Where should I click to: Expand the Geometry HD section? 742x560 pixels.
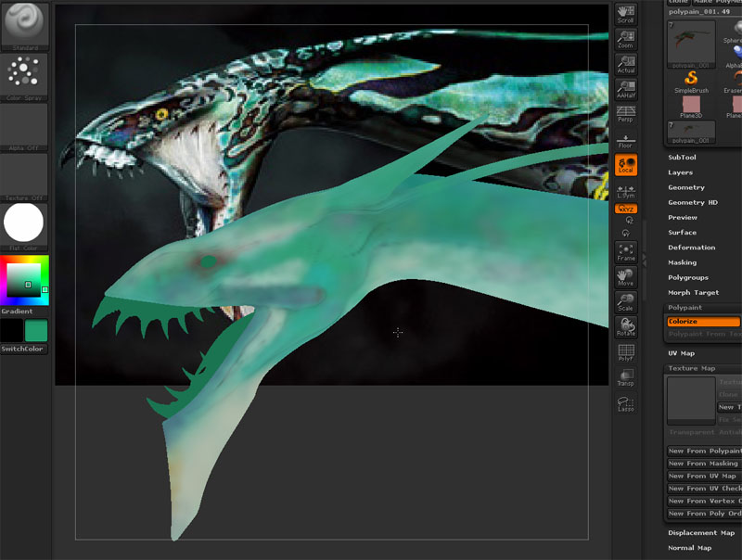click(x=693, y=202)
